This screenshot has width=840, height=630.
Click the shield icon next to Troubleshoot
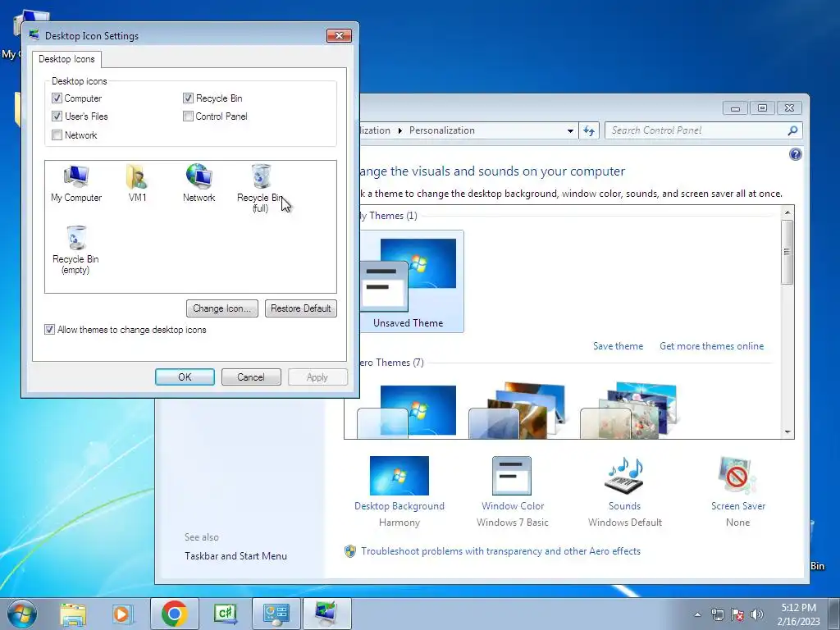(x=349, y=551)
